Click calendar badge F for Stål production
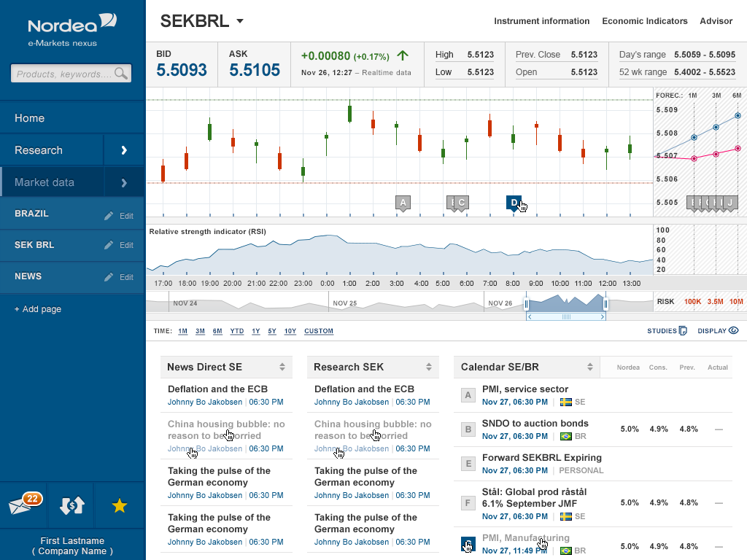This screenshot has width=747, height=560. tap(468, 503)
